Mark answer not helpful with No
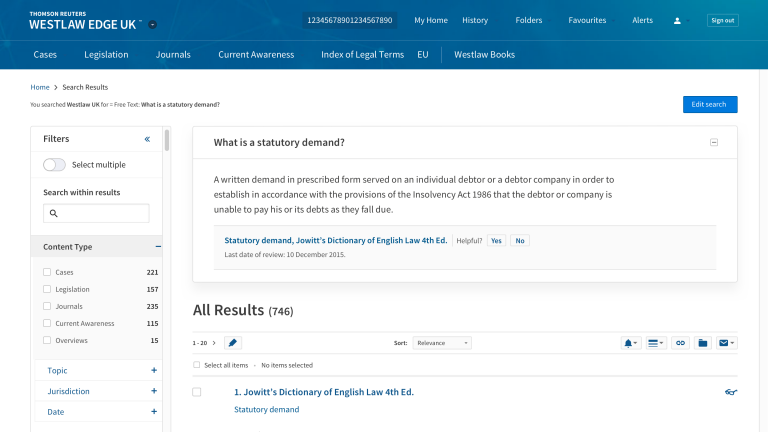 (520, 240)
